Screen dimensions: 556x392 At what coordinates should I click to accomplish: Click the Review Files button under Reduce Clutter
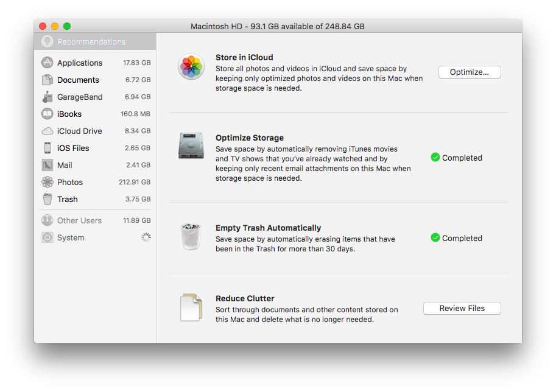(x=462, y=308)
